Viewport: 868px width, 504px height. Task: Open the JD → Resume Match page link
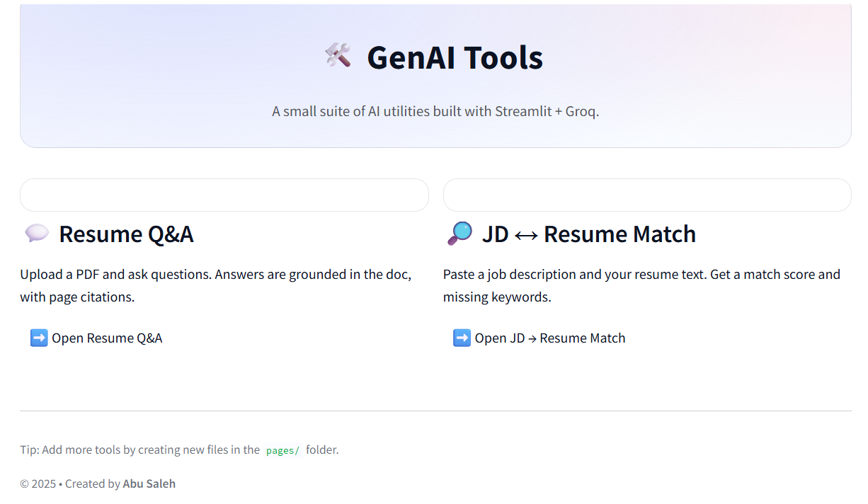(x=549, y=338)
